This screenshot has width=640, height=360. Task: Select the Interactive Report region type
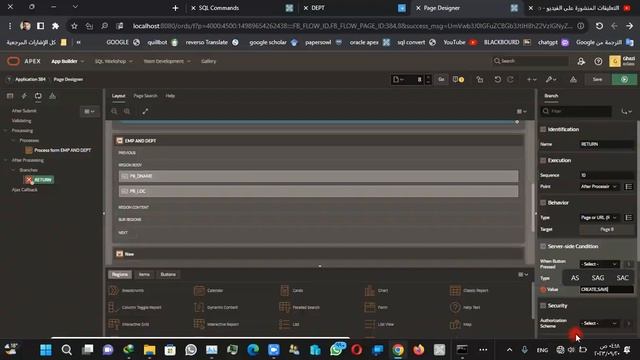(216, 324)
